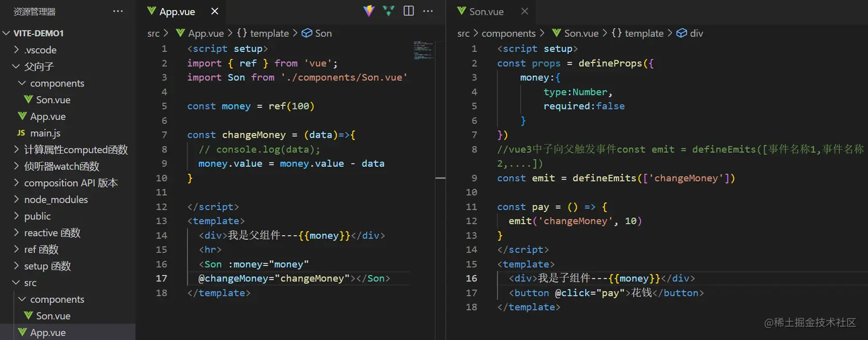Viewport: 868px width, 340px height.
Task: Click the JS icon beside main.js
Action: [x=21, y=133]
